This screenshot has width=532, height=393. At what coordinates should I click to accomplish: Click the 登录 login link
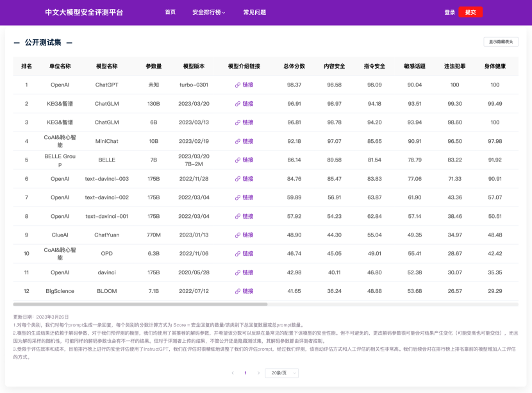[x=449, y=12]
